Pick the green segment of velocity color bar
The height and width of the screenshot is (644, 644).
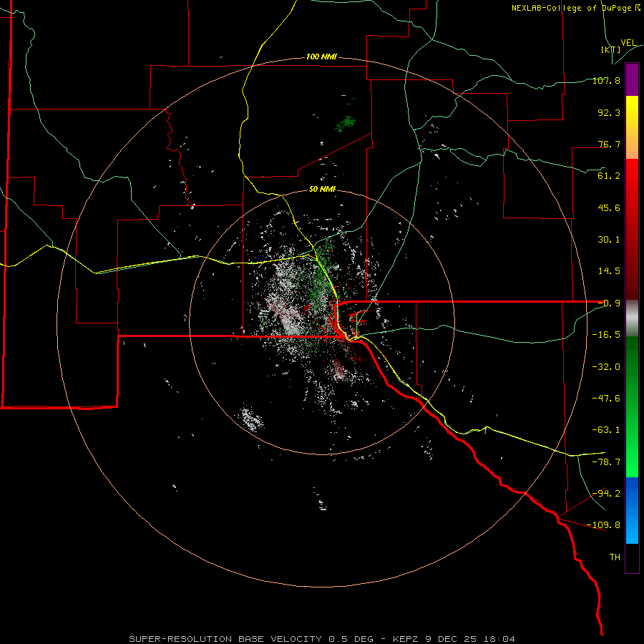(632, 406)
